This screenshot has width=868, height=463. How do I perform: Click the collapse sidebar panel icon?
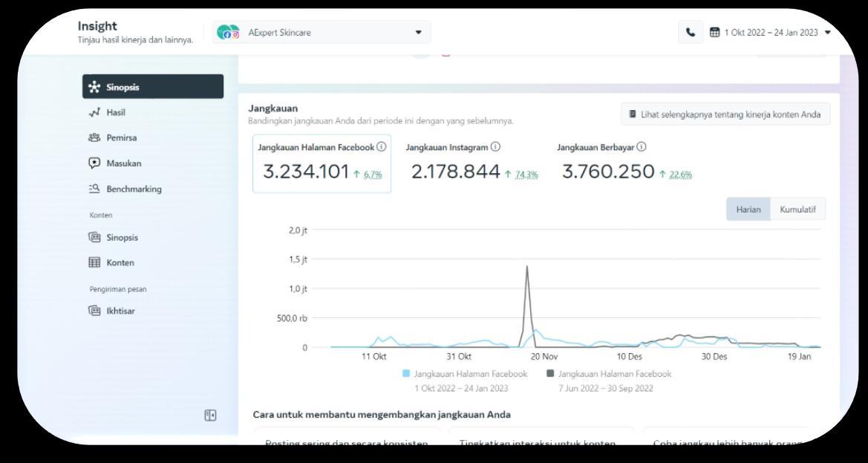pos(210,415)
